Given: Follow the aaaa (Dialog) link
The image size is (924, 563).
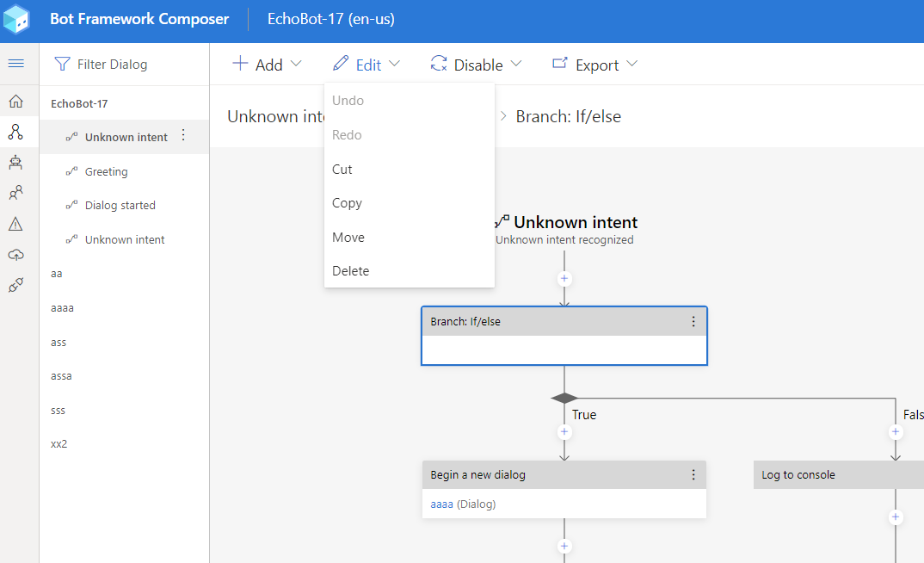Looking at the screenshot, I should coord(441,504).
